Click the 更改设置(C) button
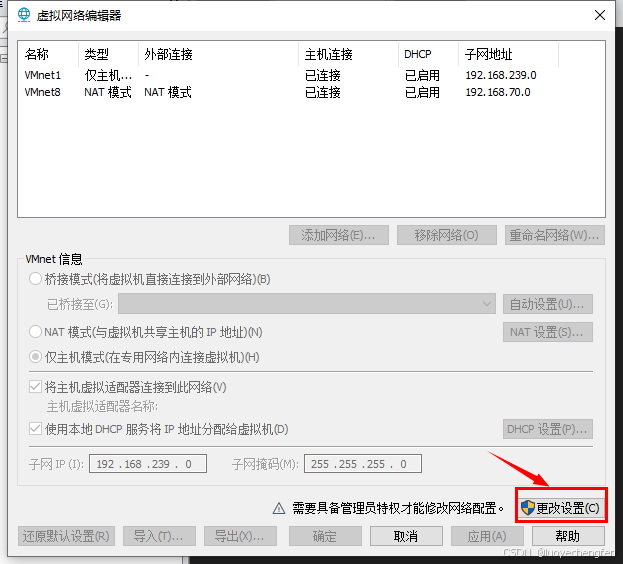This screenshot has height=564, width=623. (561, 508)
